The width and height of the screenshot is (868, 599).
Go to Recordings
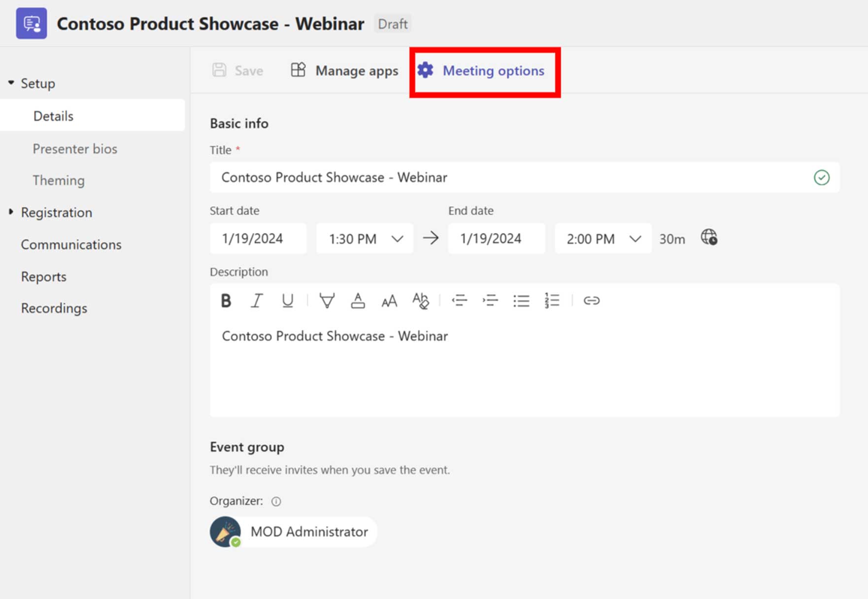[x=54, y=308]
